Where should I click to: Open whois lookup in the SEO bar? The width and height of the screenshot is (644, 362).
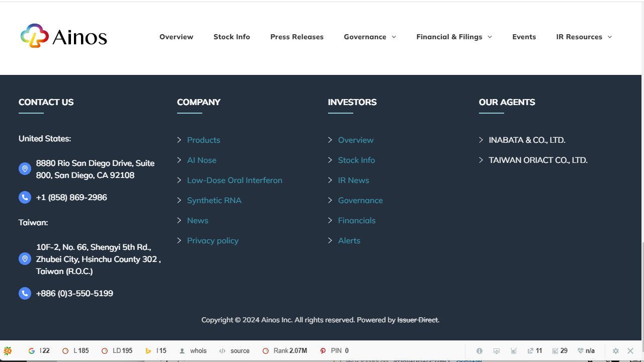pos(193,351)
